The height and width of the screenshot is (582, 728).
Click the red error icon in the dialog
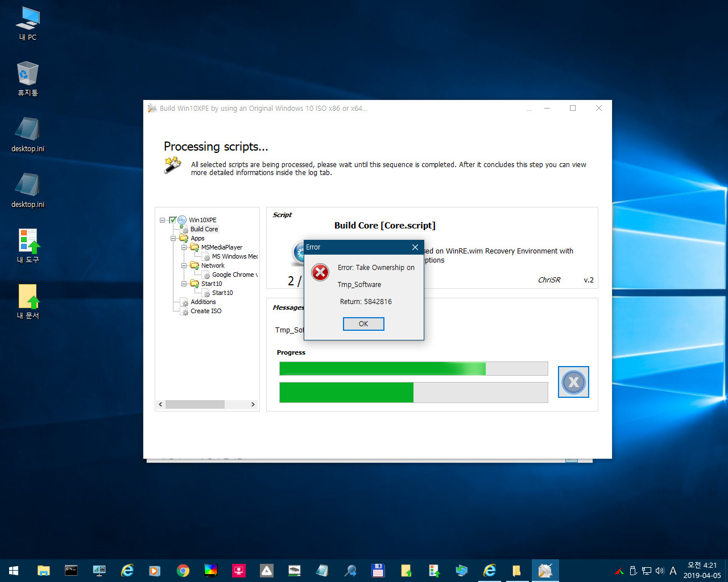coord(320,272)
